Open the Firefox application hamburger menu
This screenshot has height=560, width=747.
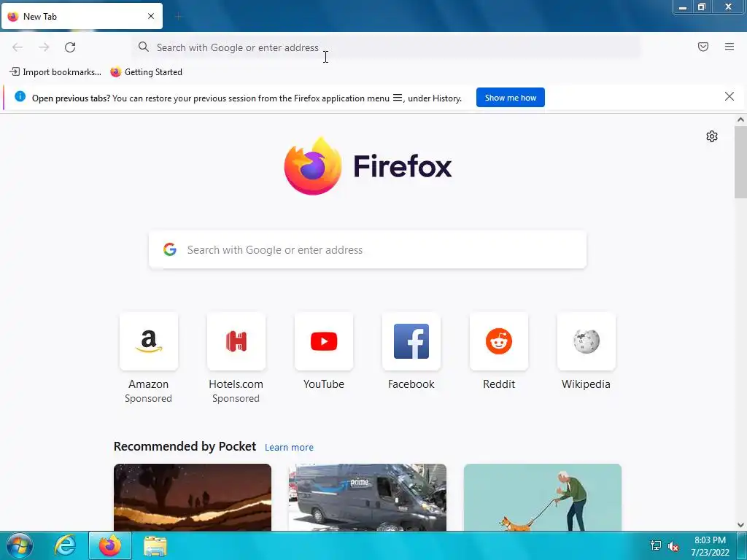(729, 47)
